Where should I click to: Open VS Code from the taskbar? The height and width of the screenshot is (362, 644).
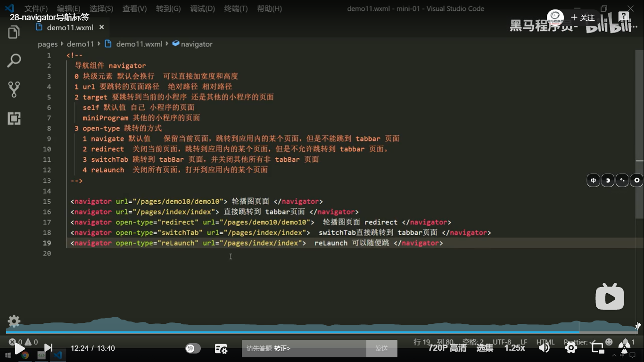58,355
